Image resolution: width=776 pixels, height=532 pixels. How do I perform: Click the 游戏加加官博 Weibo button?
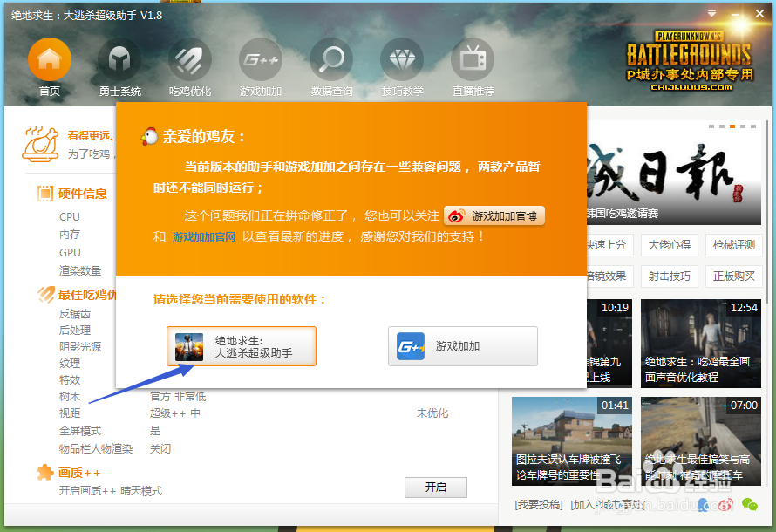pos(494,215)
